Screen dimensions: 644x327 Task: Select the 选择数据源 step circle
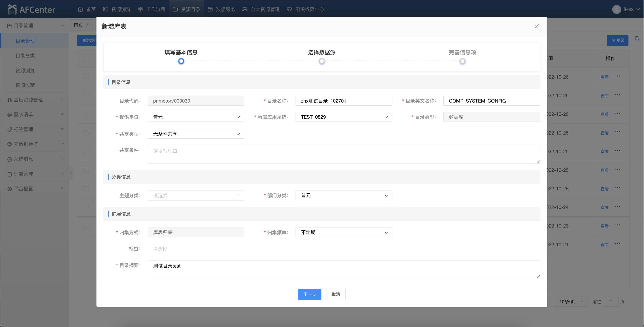pos(322,61)
